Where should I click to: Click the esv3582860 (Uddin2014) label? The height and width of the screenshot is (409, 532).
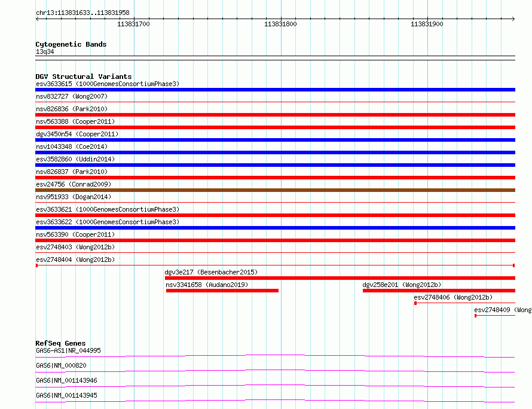[75, 159]
